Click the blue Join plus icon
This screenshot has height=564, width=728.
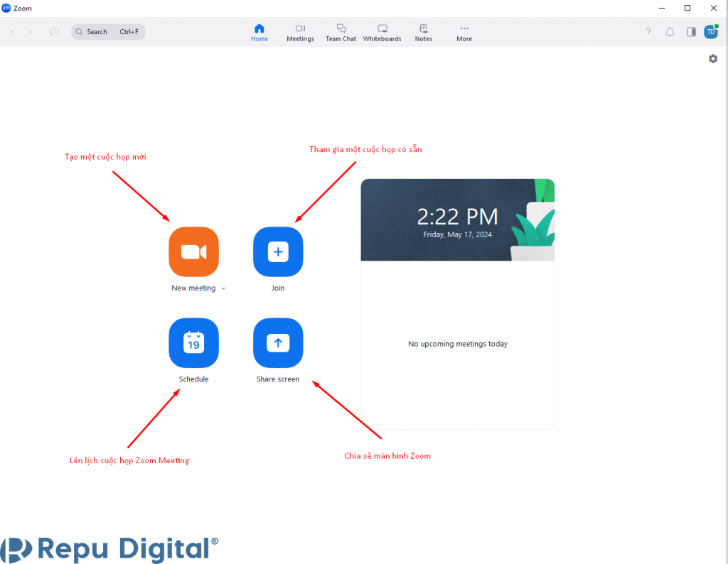[278, 252]
